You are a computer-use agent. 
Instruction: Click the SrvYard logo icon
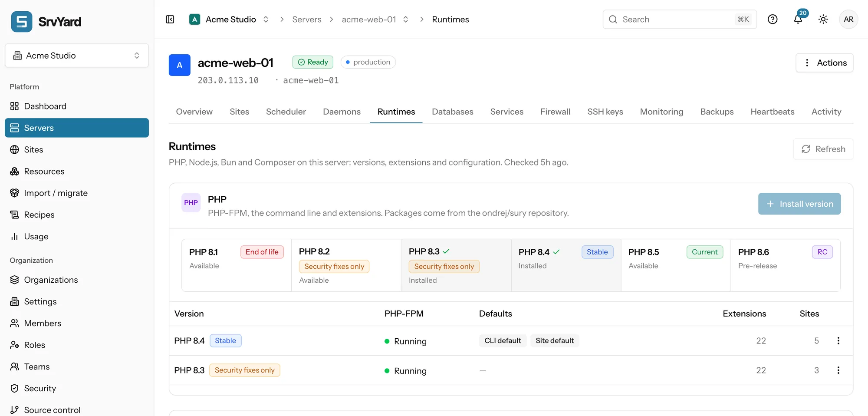pos(22,22)
